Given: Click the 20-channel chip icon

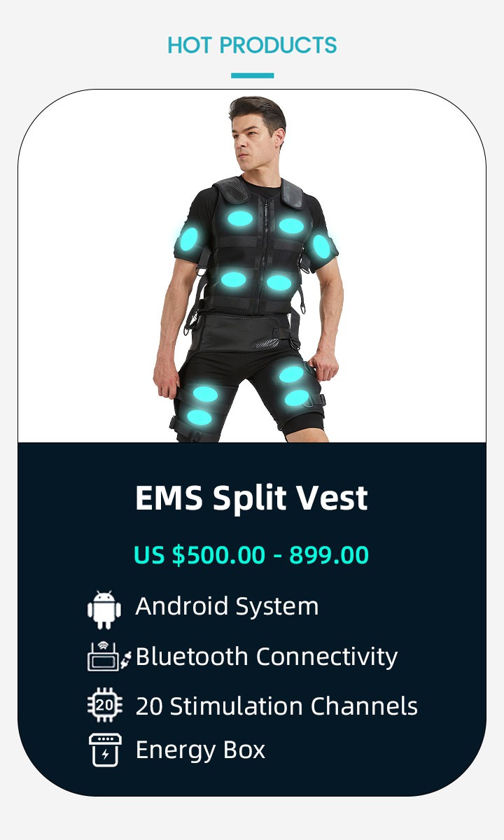Looking at the screenshot, I should click(x=104, y=706).
